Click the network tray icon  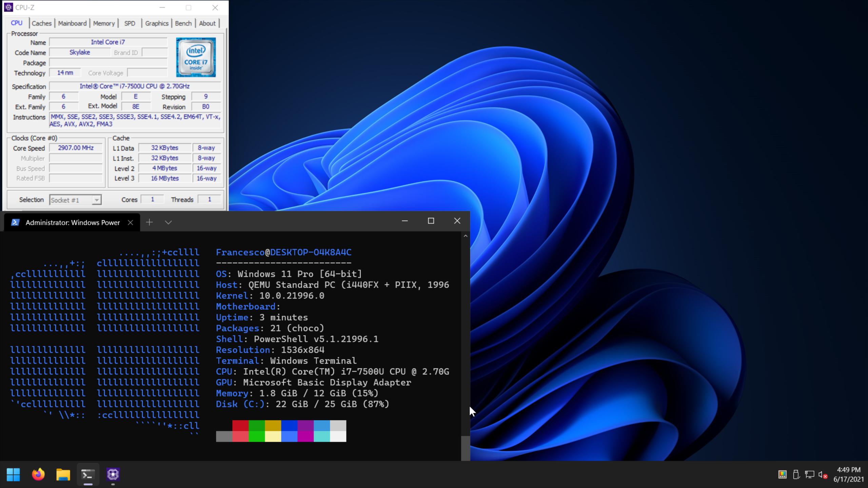coord(810,475)
